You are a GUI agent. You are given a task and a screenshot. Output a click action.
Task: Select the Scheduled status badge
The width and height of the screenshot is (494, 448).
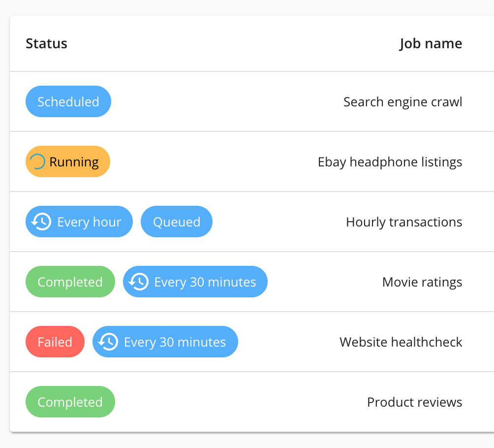pos(68,102)
